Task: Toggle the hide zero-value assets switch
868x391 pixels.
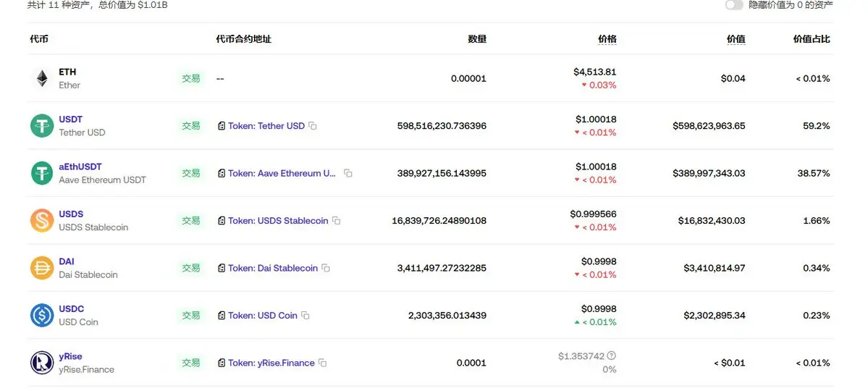Action: pos(734,5)
